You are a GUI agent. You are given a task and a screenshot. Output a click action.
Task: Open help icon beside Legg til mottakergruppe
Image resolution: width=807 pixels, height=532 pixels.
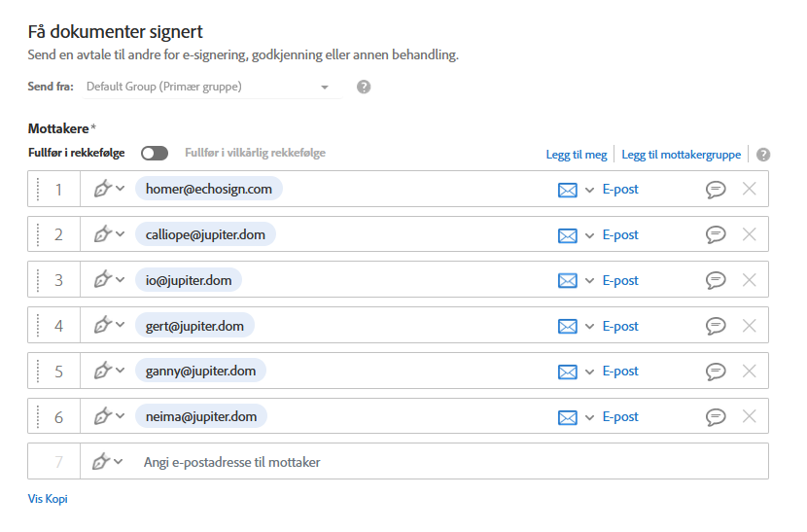click(x=763, y=155)
